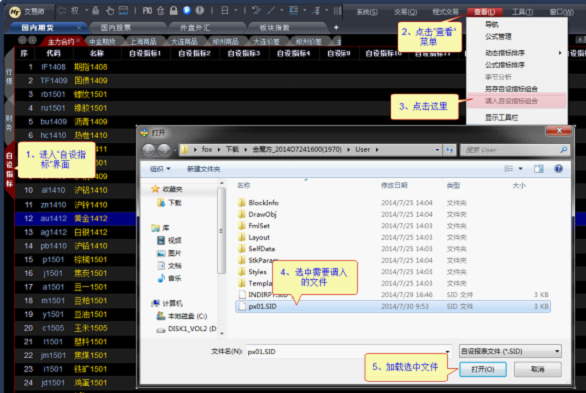This screenshot has height=393, width=586.
Task: Open the 系统(S) menu
Action: 367,12
